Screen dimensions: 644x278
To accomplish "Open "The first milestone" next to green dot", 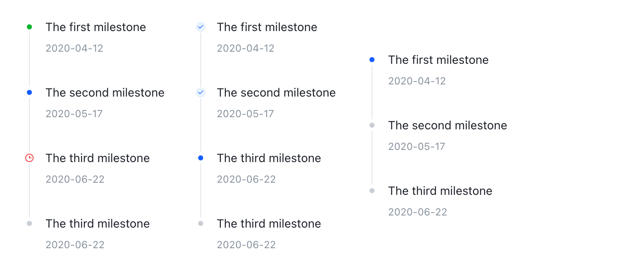I will click(96, 27).
